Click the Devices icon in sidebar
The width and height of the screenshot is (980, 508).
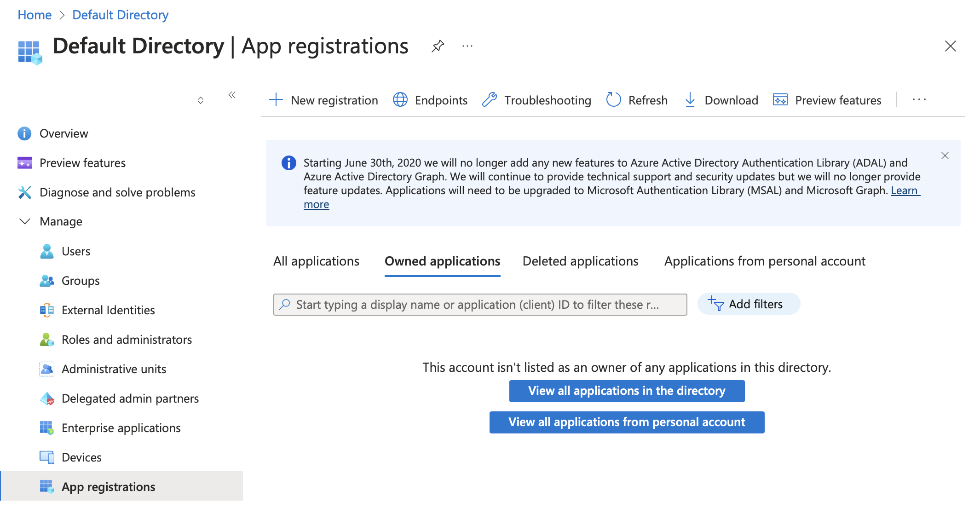tap(47, 457)
